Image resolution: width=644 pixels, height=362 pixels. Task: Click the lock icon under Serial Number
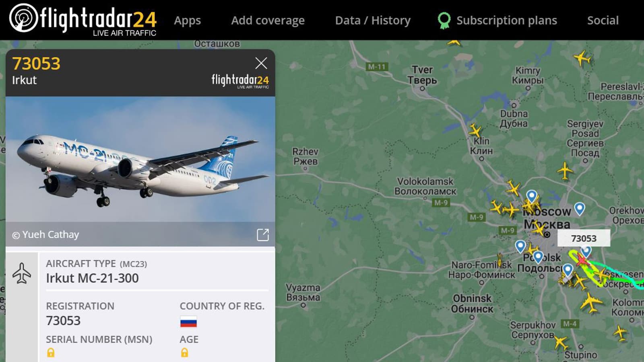51,353
